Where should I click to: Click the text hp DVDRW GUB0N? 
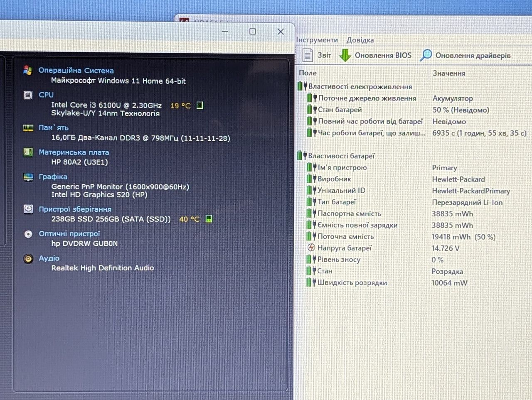[x=84, y=243]
